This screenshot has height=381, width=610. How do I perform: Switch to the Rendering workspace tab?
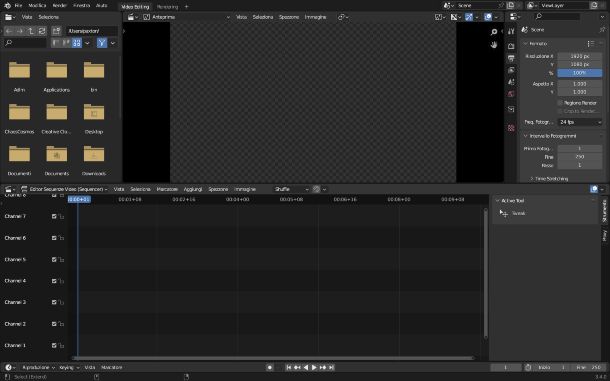(167, 7)
